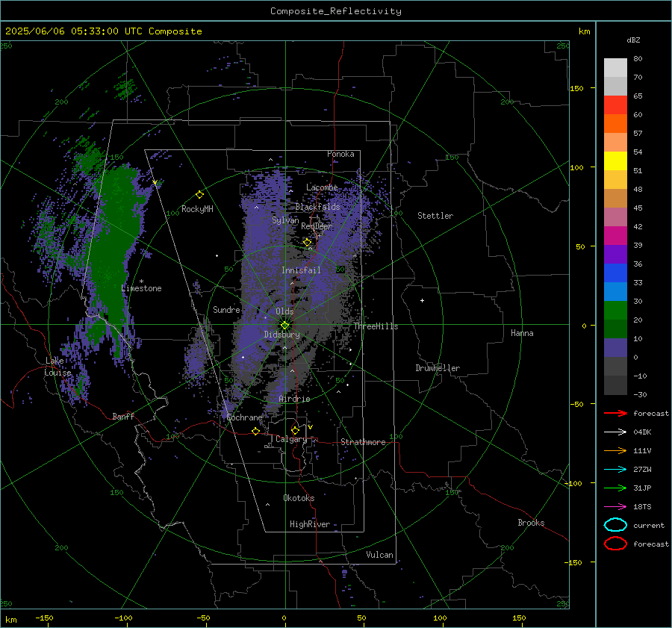
Task: Click the red forecast arrow in legend
Action: (615, 413)
